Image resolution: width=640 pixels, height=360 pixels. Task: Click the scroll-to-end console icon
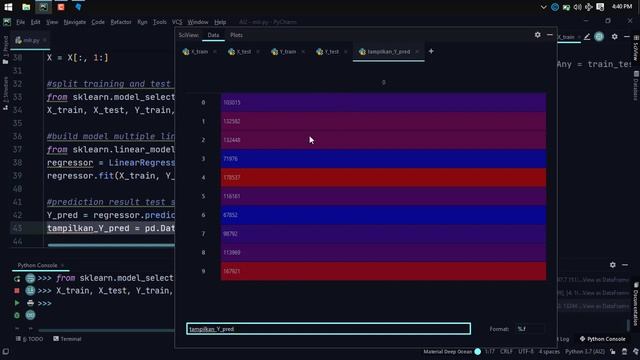click(30, 291)
